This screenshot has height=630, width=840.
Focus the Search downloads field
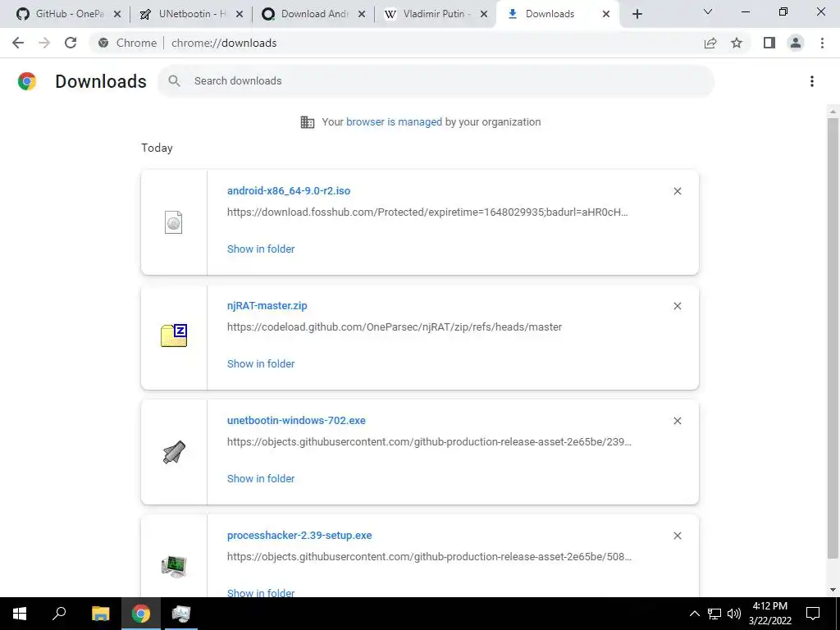pyautogui.click(x=436, y=81)
